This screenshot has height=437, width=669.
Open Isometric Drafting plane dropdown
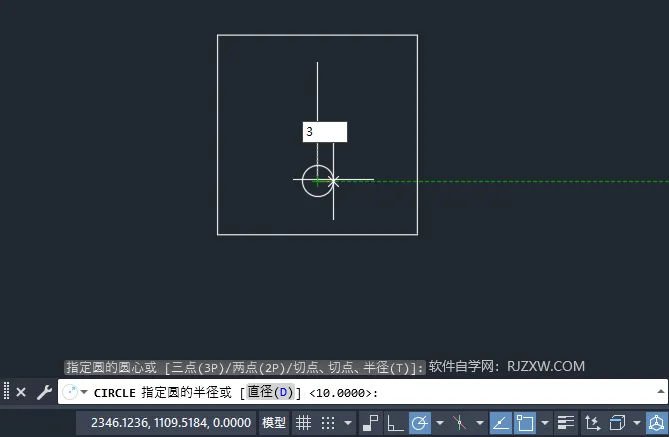click(x=480, y=423)
